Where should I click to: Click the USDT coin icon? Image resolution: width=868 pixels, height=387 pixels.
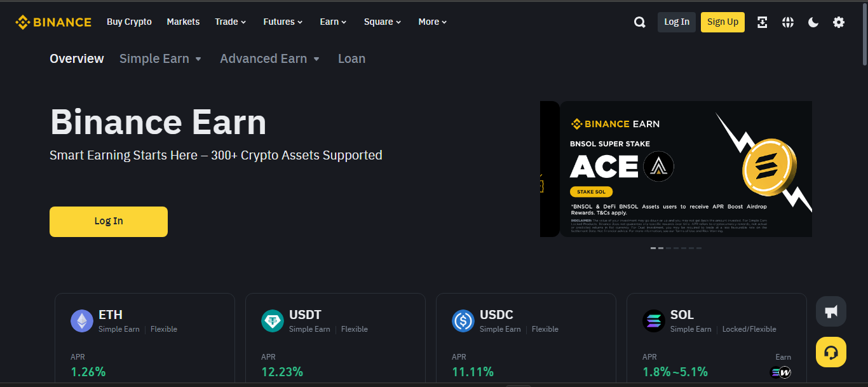273,321
